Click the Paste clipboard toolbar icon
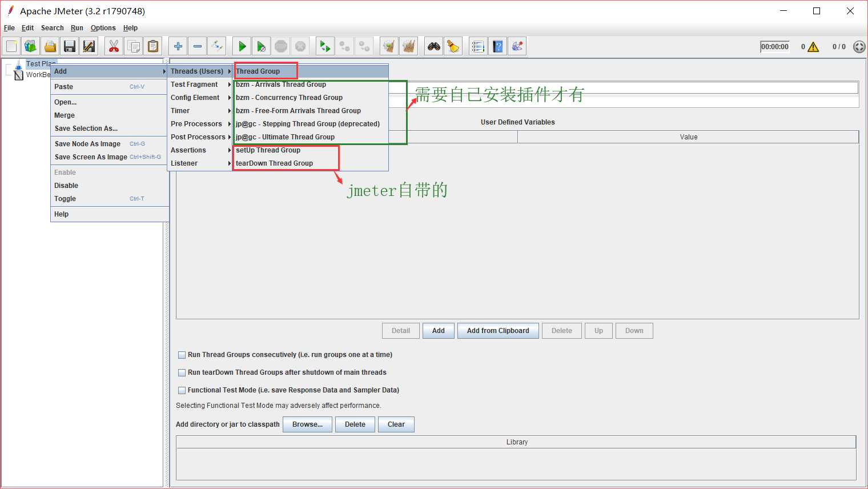This screenshot has width=868, height=489. click(153, 46)
